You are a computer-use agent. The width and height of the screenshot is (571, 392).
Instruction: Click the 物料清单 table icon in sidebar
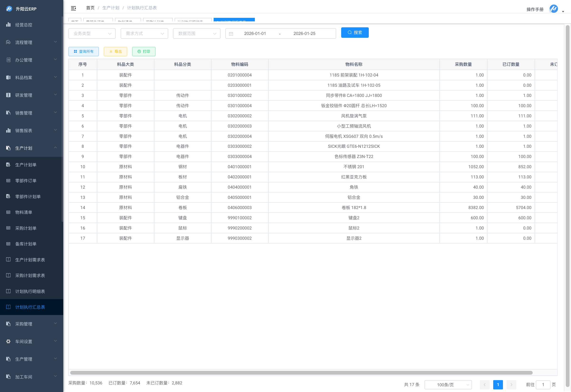coord(8,212)
